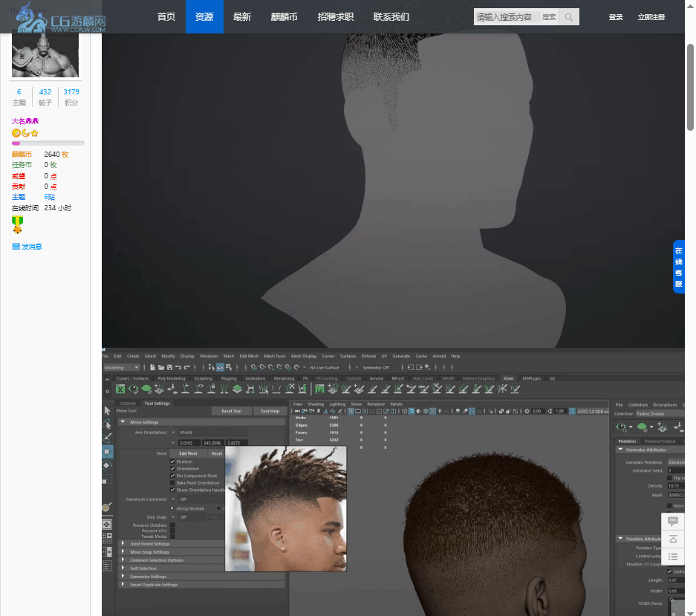Screen dimensions: 696x616
Task: Open the 招聘求职 navigation item
Action: coord(335,17)
